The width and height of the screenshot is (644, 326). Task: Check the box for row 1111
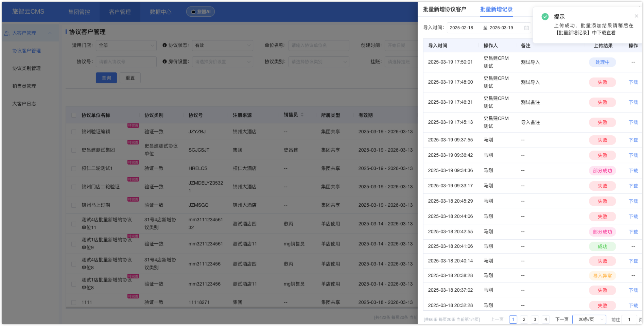coord(74,302)
